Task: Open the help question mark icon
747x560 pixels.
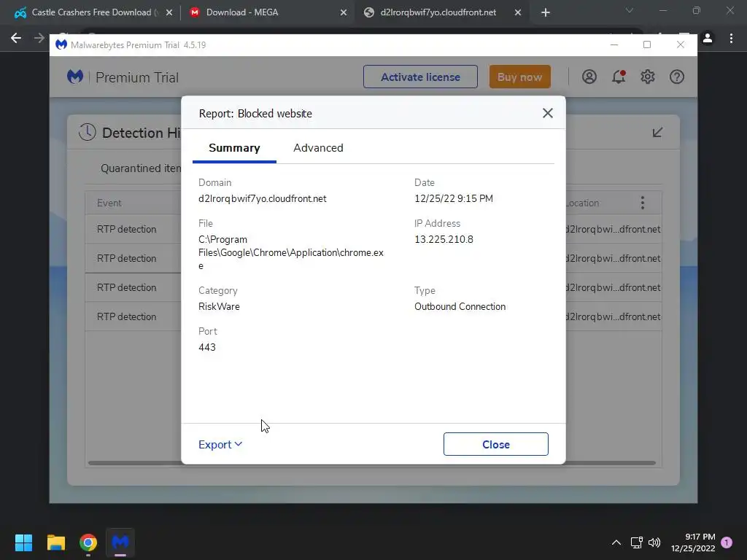Action: coord(676,77)
